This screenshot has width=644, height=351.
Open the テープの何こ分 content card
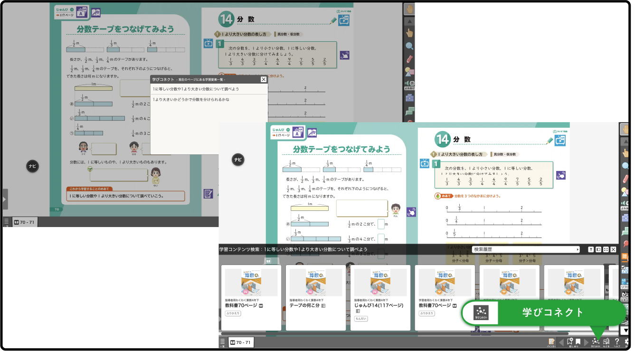pos(316,297)
